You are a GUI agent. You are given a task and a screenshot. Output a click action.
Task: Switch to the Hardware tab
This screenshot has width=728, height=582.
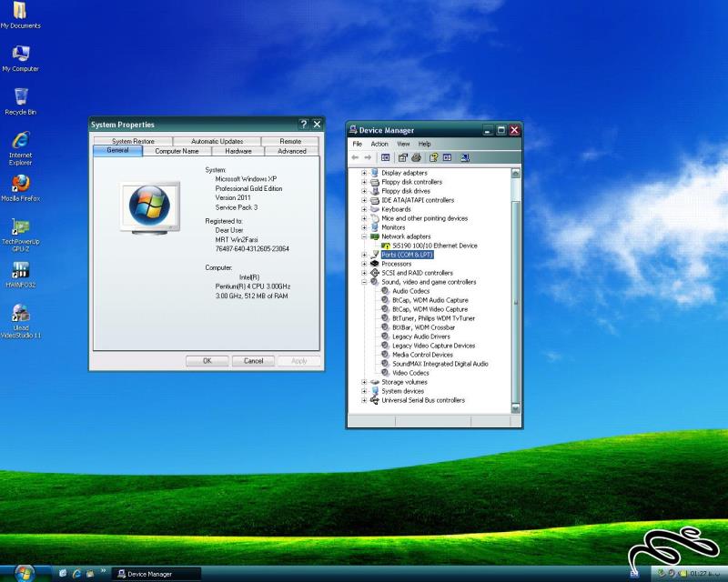(x=238, y=151)
